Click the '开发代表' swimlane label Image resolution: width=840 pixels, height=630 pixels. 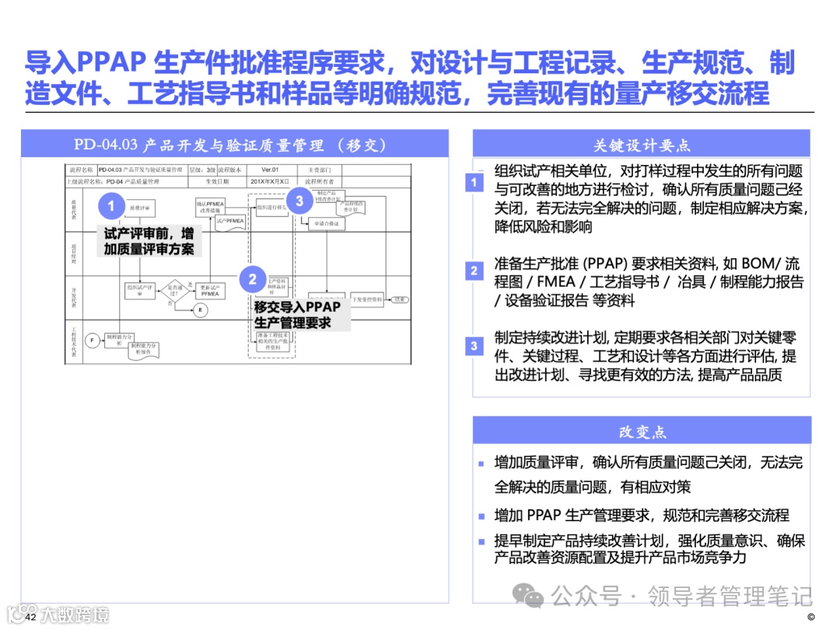pyautogui.click(x=74, y=297)
